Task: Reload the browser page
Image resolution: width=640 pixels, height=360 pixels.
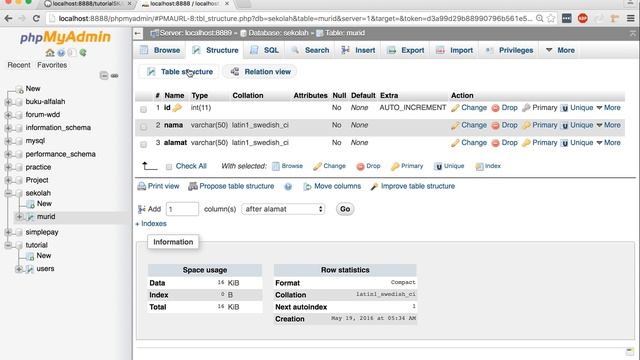Action: click(36, 18)
